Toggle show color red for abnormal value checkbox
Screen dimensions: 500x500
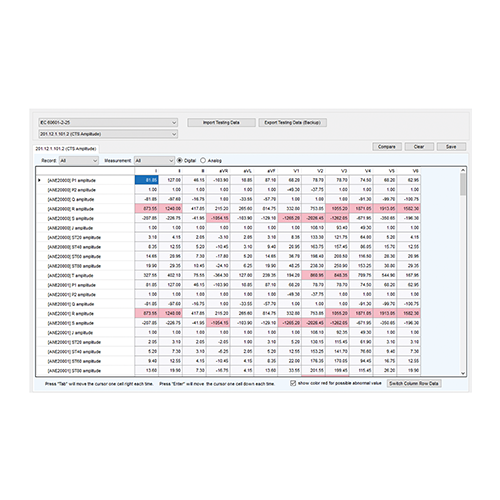point(293,383)
